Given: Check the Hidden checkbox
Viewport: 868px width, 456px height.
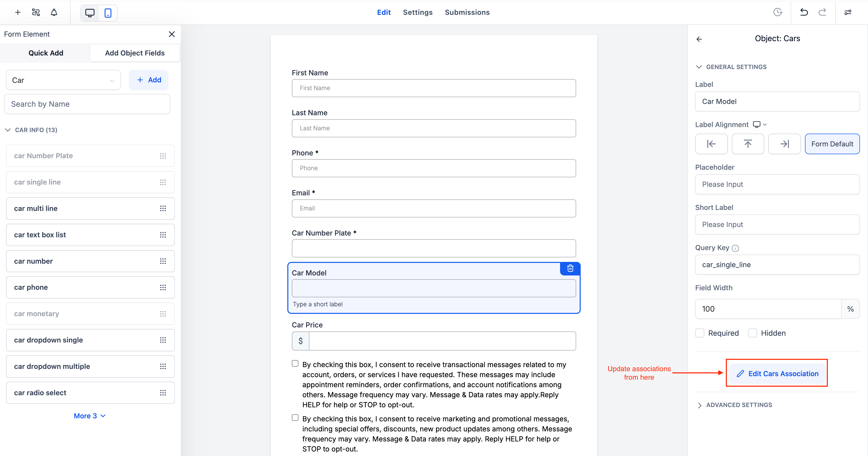Looking at the screenshot, I should 752,333.
